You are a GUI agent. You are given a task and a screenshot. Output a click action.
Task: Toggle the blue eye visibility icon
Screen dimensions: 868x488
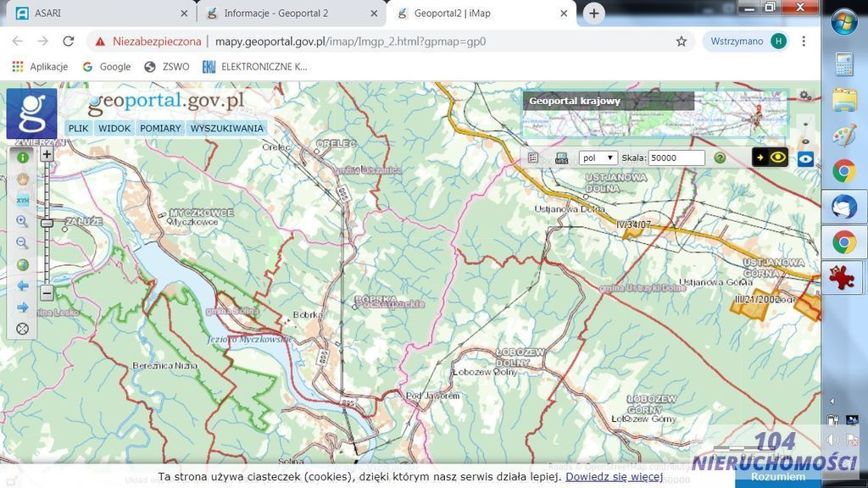[x=805, y=159]
